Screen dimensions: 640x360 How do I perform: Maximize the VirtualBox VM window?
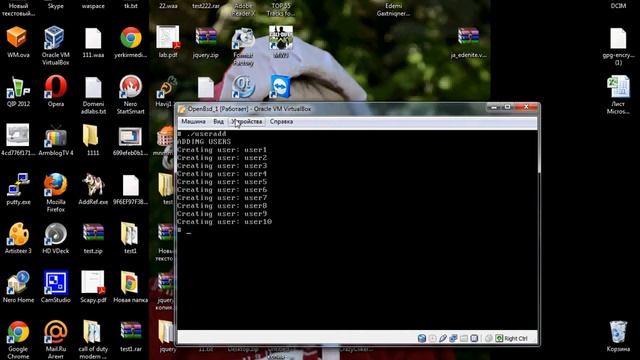(x=507, y=107)
